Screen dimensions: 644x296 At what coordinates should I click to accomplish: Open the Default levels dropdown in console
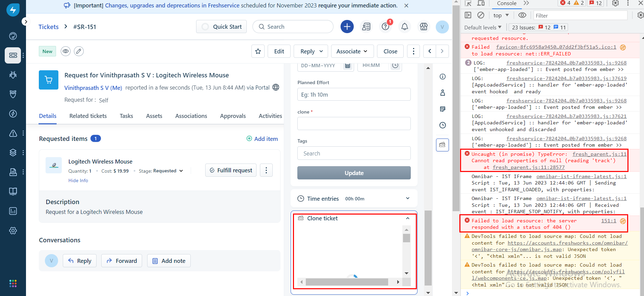(483, 27)
